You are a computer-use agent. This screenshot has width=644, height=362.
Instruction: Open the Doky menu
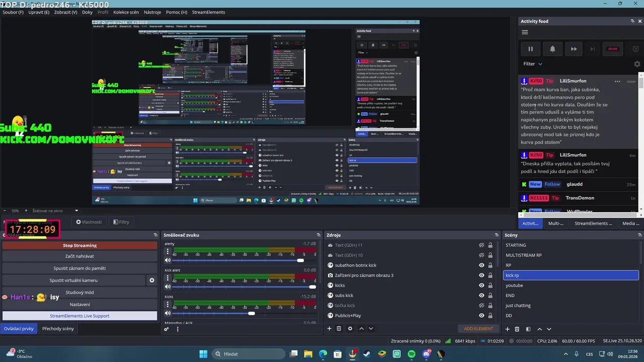(87, 12)
